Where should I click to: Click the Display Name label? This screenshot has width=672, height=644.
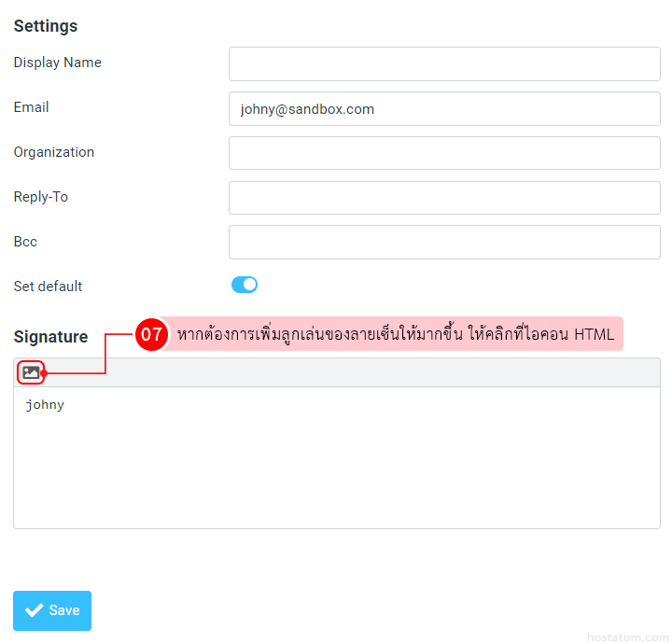[57, 63]
